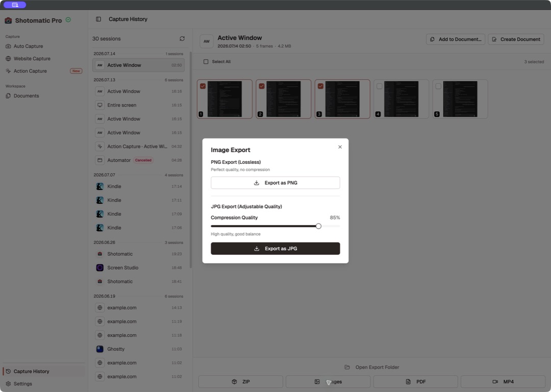Viewport: 551px width, 392px height.
Task: Open Action Capture in sidebar
Action: click(43, 71)
